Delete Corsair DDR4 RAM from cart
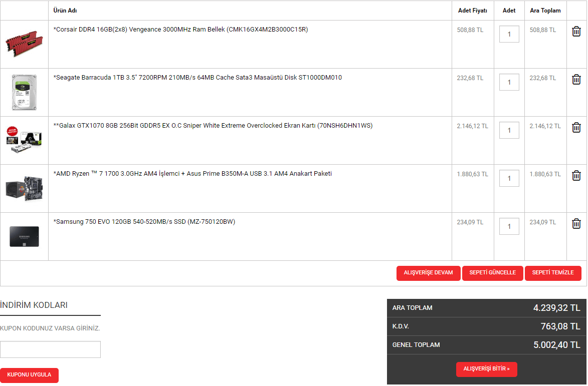Screen dimensions: 588x386 (x=576, y=32)
